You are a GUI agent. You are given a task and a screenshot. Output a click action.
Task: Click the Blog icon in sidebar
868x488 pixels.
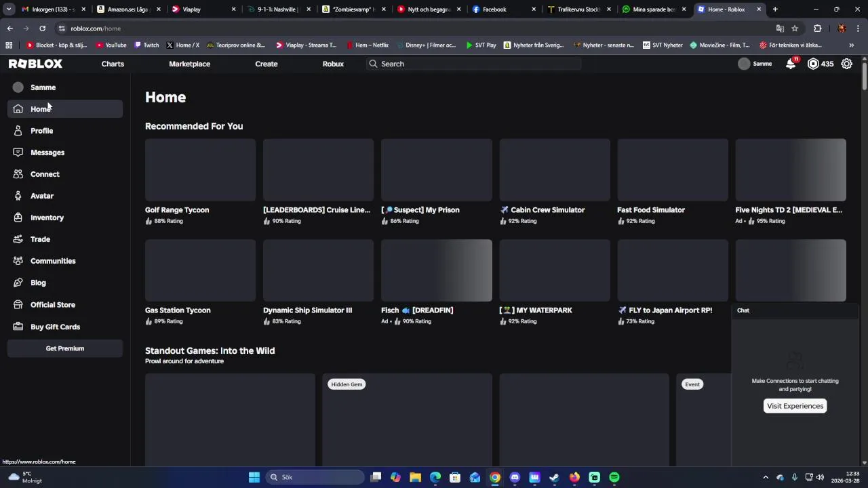pyautogui.click(x=18, y=283)
